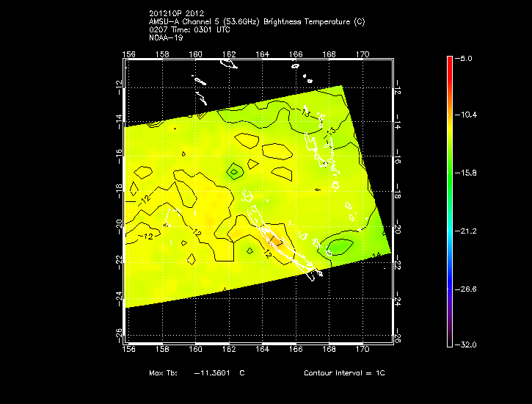The height and width of the screenshot is (404, 532).
Task: Click longitude "170" on the top axis
Action: (362, 54)
